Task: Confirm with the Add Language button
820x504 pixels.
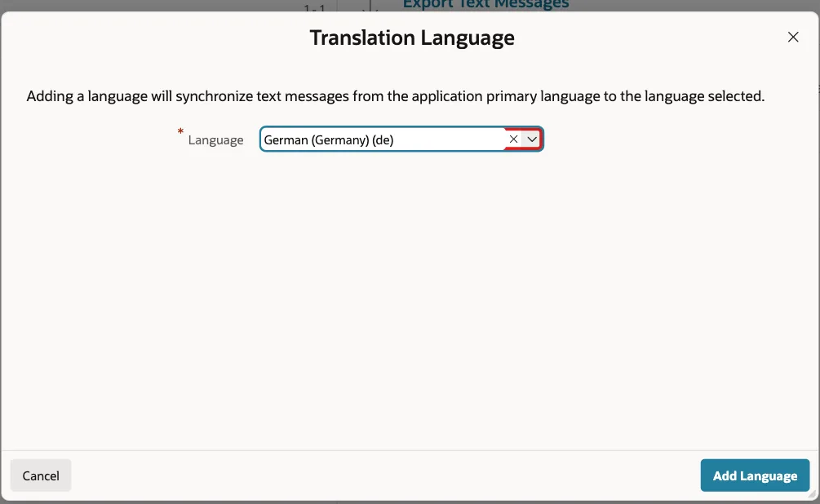Action: [x=755, y=475]
